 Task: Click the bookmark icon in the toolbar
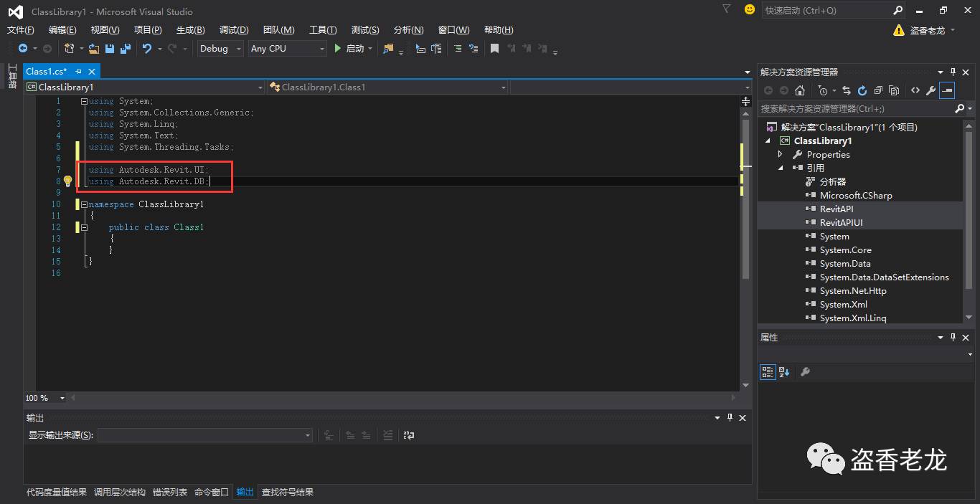tap(494, 49)
